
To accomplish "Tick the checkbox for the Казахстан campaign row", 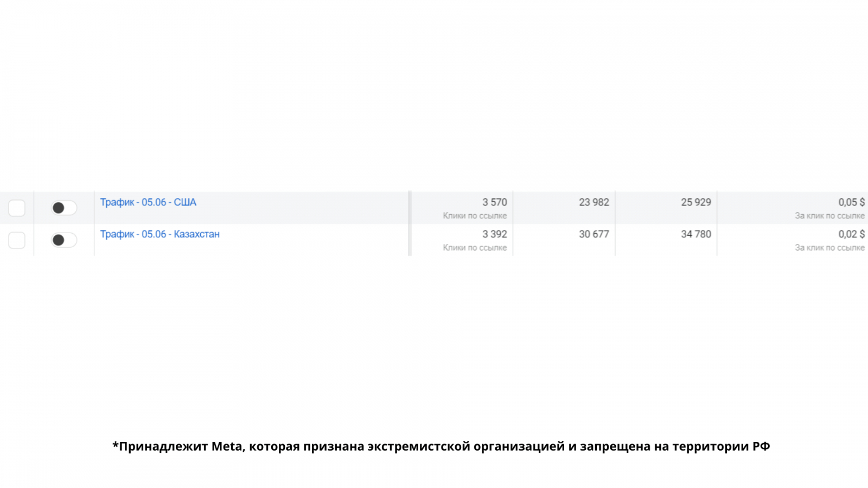I will pyautogui.click(x=17, y=240).
